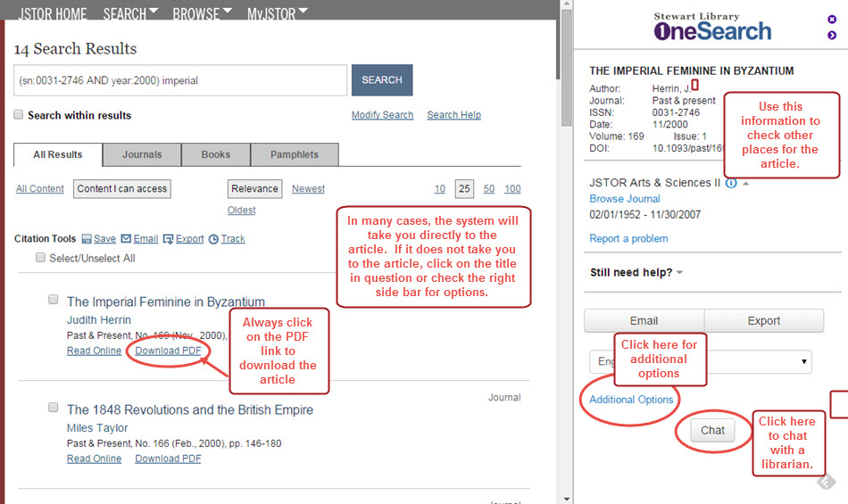
Task: Click the Save citation disk icon
Action: click(x=87, y=239)
